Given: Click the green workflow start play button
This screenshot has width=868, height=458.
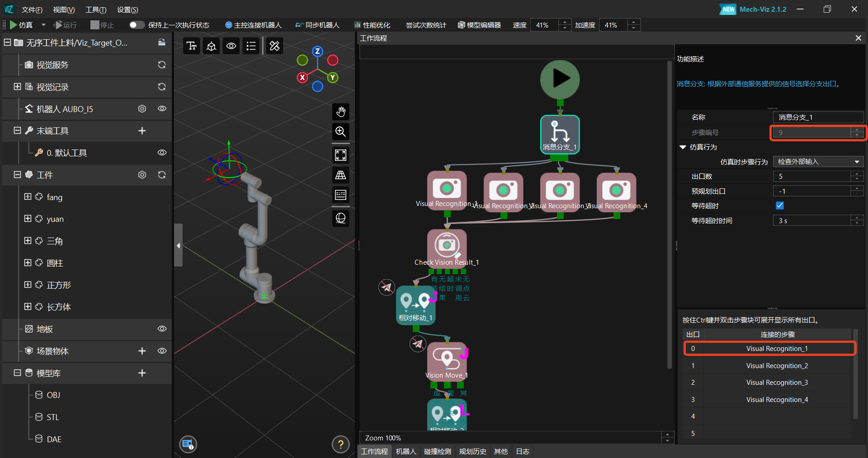Looking at the screenshot, I should click(x=560, y=79).
